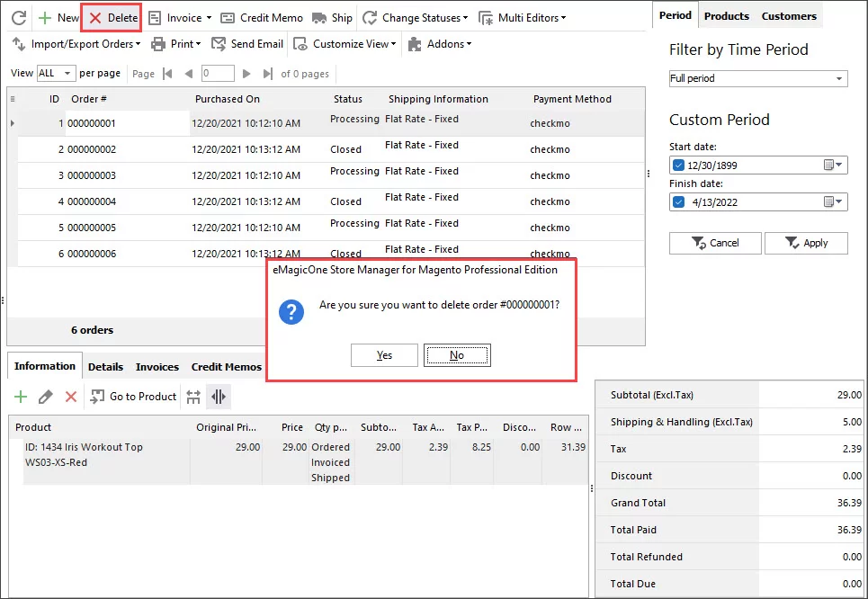This screenshot has width=868, height=599.
Task: Select order row 000000002
Action: point(331,149)
